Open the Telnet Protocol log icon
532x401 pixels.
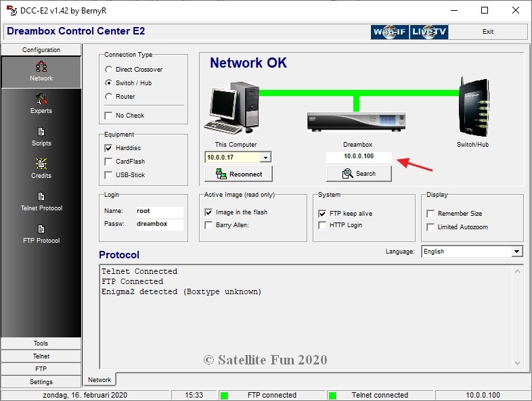coord(41,196)
